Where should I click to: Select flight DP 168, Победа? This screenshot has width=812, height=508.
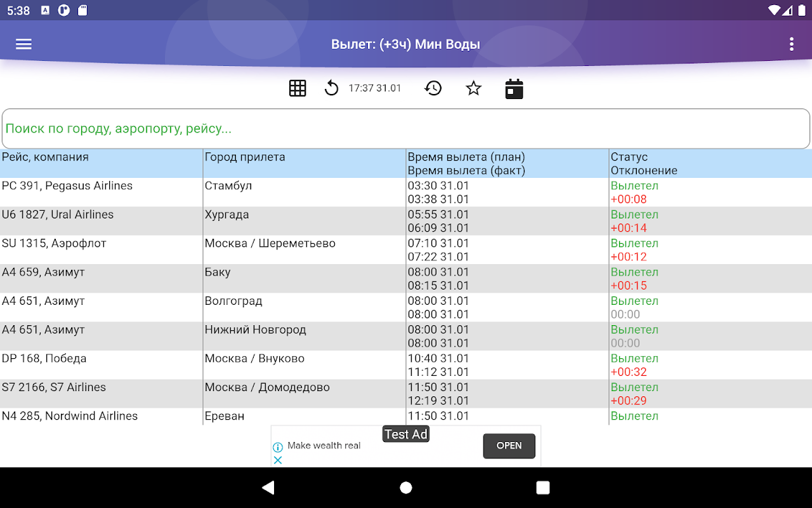(44, 358)
